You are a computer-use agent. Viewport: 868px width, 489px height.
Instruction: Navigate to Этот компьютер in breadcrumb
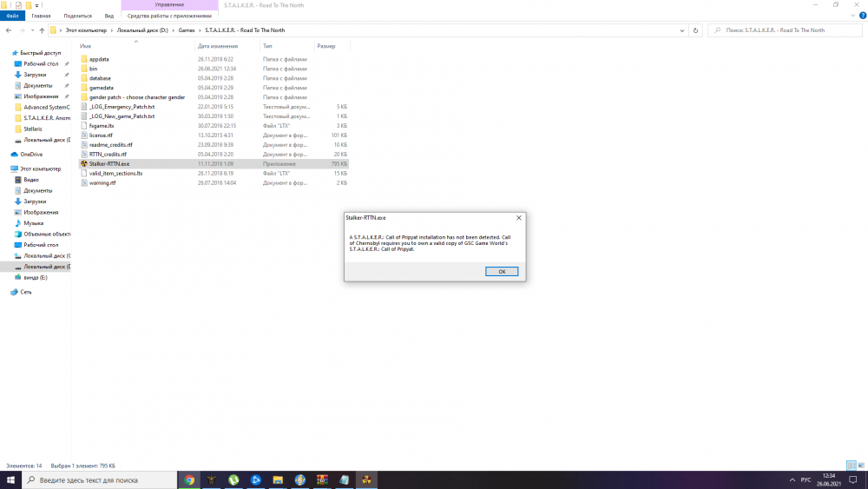pos(86,30)
